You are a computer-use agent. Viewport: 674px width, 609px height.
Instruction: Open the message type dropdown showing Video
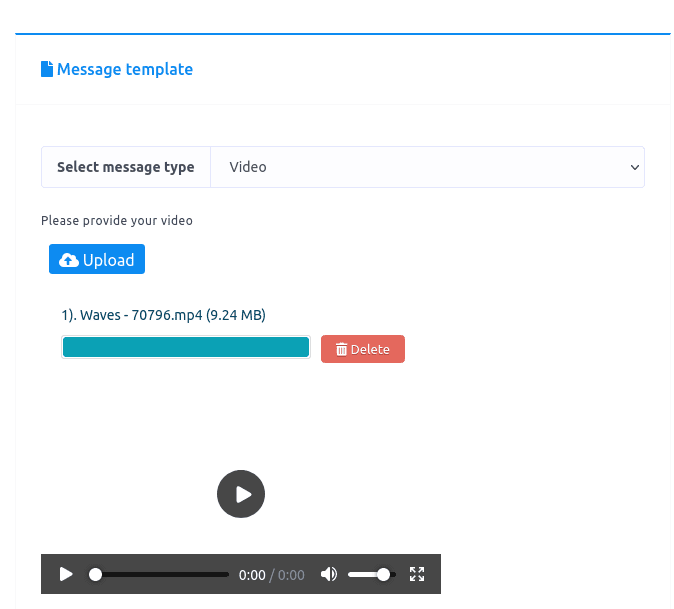coord(427,167)
